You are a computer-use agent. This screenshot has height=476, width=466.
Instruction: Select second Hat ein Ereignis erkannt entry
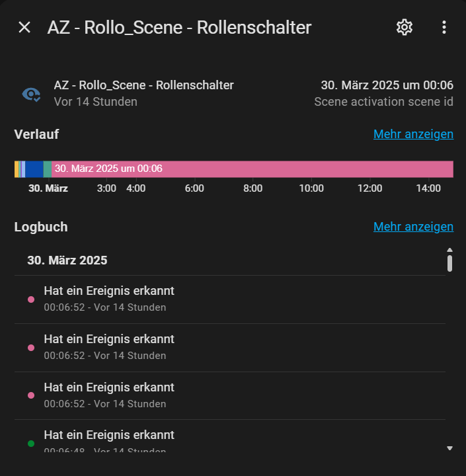click(230, 348)
